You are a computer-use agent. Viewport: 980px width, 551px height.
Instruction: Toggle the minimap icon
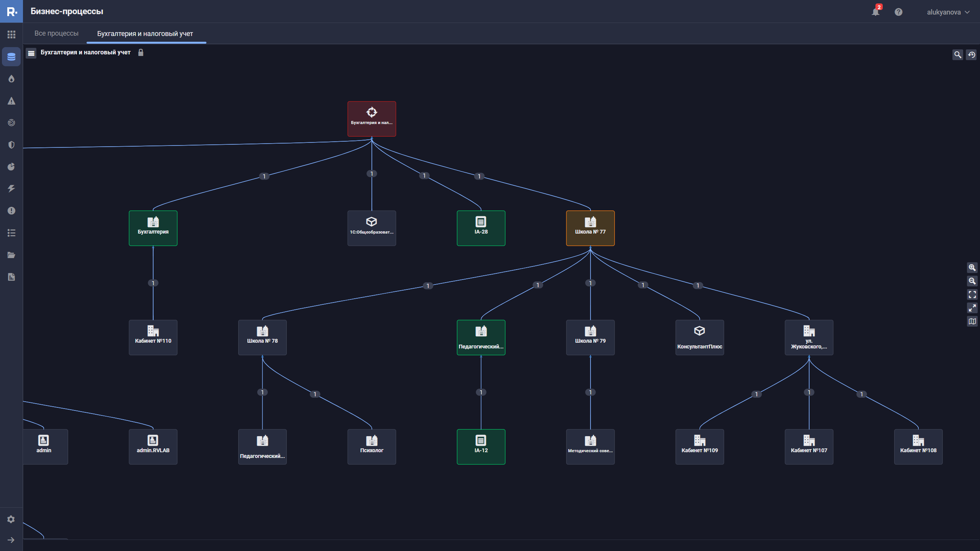(x=972, y=321)
